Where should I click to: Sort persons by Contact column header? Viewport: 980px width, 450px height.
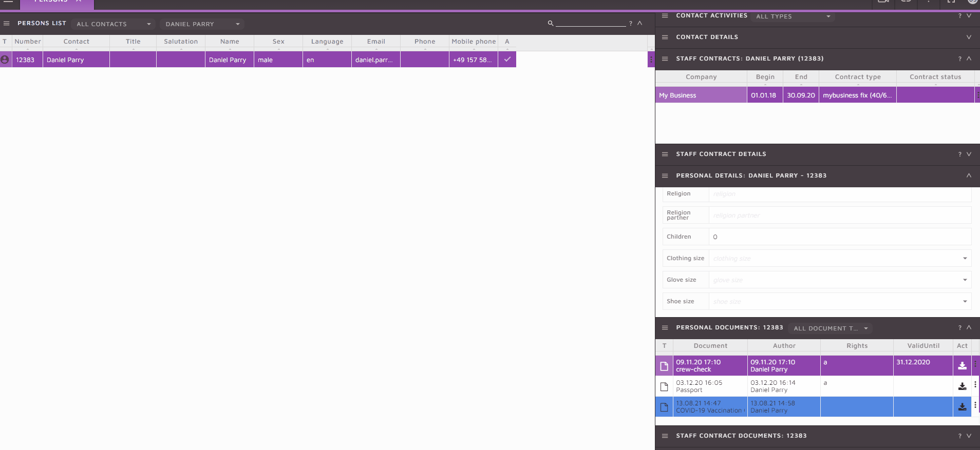(x=76, y=42)
